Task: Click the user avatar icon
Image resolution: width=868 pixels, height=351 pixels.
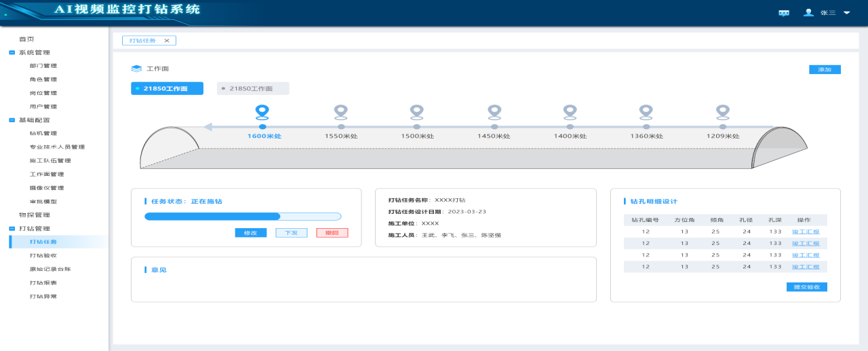Action: pyautogui.click(x=808, y=12)
